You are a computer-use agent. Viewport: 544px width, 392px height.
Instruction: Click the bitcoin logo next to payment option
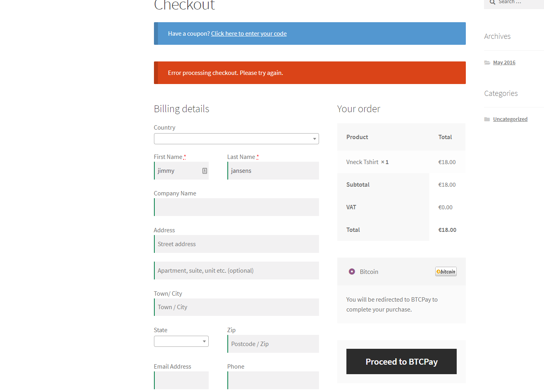coord(446,272)
